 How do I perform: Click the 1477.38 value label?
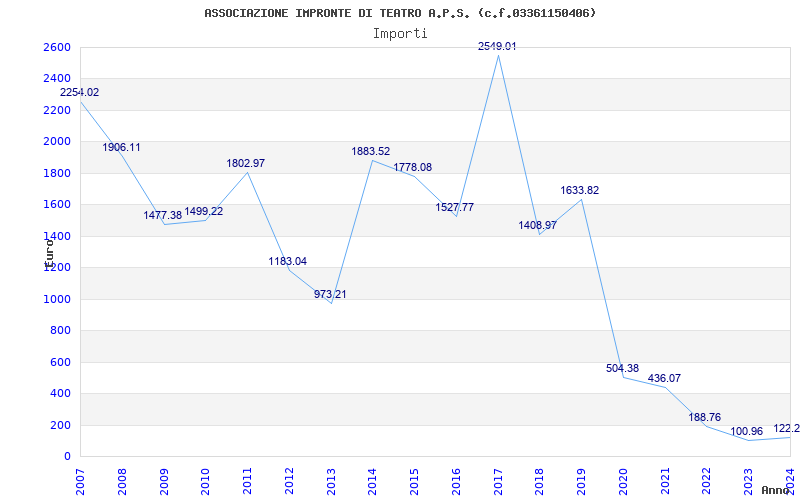click(163, 215)
